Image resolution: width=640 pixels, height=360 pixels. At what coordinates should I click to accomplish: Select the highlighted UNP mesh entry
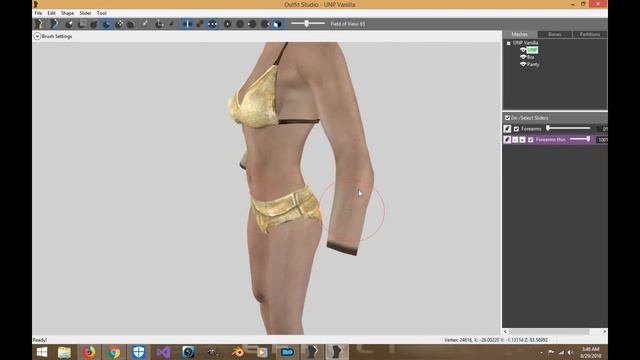(532, 50)
